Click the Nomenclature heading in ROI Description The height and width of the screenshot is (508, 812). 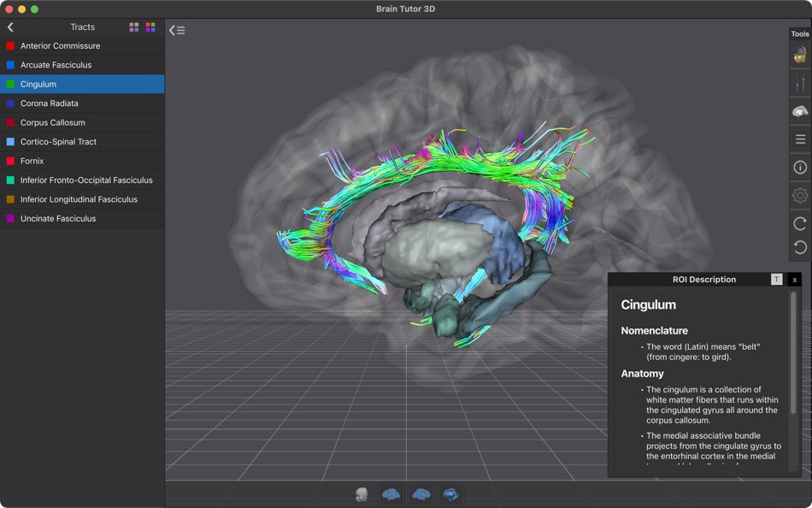pos(654,331)
